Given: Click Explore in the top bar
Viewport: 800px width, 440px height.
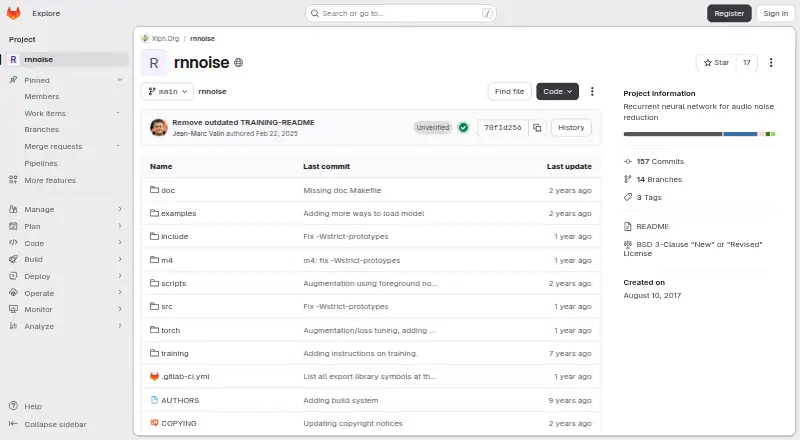Looking at the screenshot, I should pos(46,13).
